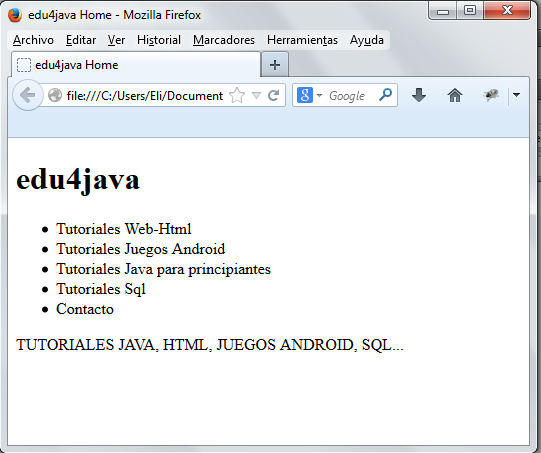Click the browser back arrow button
Viewport: 541px width, 453px height.
28,95
